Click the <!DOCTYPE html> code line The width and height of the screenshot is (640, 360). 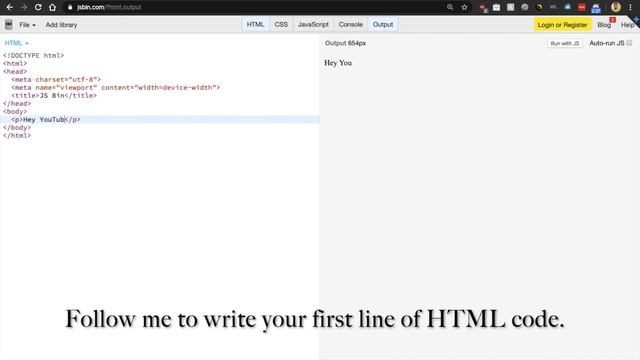tap(33, 56)
